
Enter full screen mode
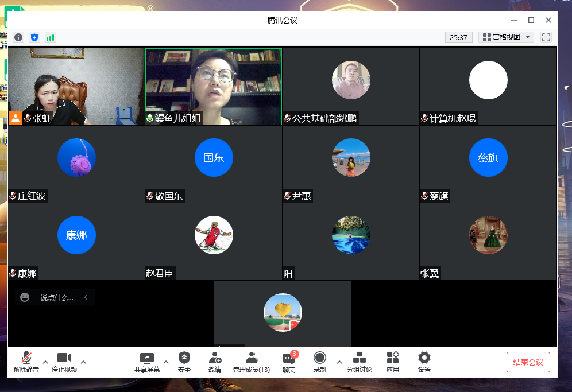tap(546, 37)
